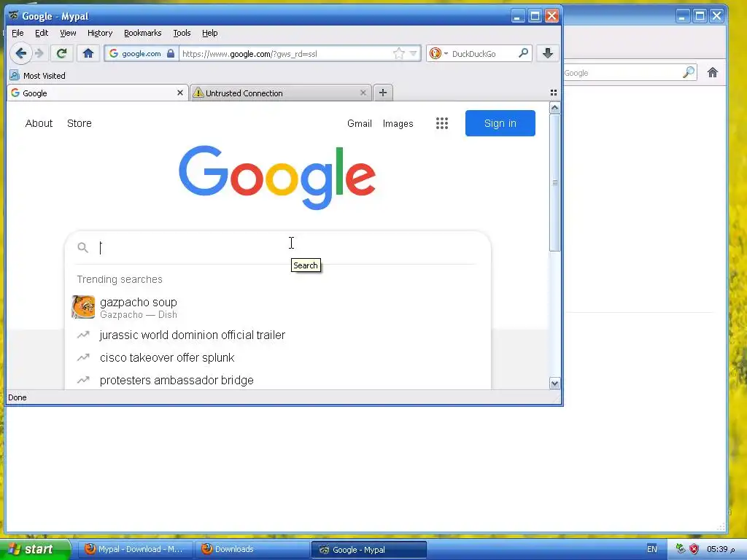This screenshot has height=560, width=747.
Task: Switch to Mypal - Download taskbar item
Action: (136, 549)
